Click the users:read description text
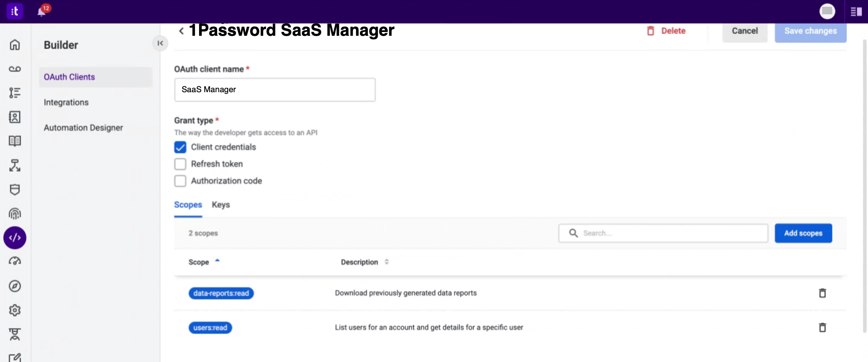Image resolution: width=868 pixels, height=362 pixels. (429, 327)
